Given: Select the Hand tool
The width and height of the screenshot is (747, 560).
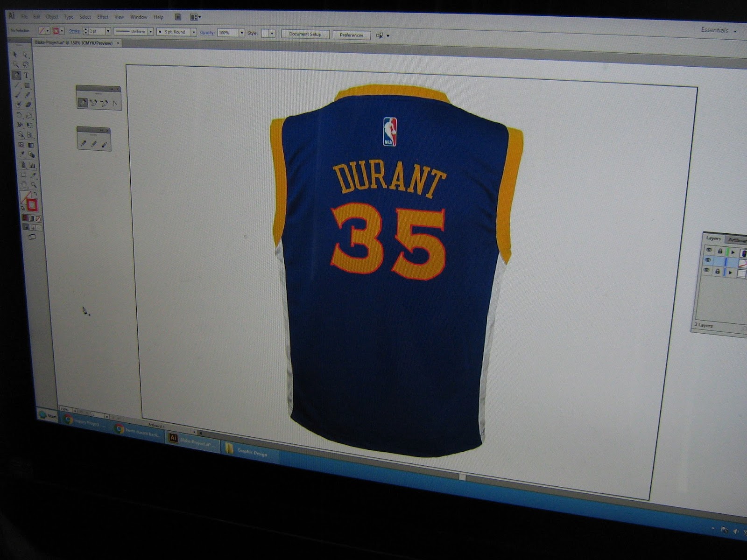Looking at the screenshot, I should (24, 184).
